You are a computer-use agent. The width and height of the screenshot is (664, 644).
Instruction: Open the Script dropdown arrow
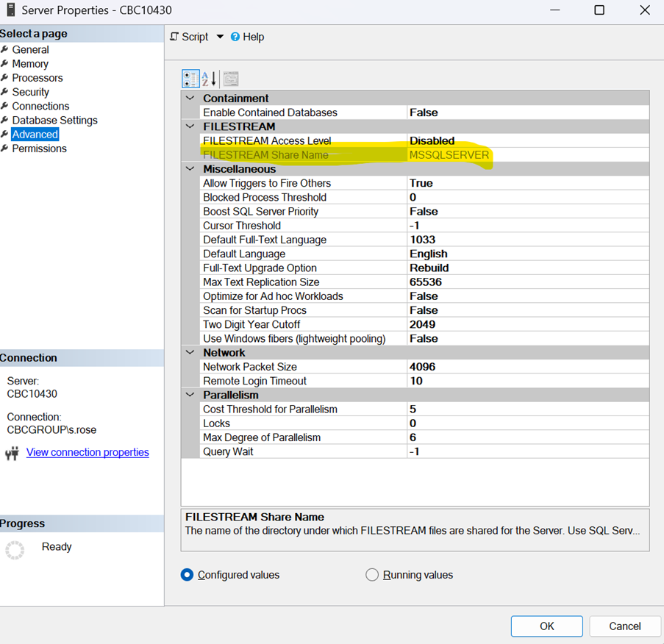[219, 37]
